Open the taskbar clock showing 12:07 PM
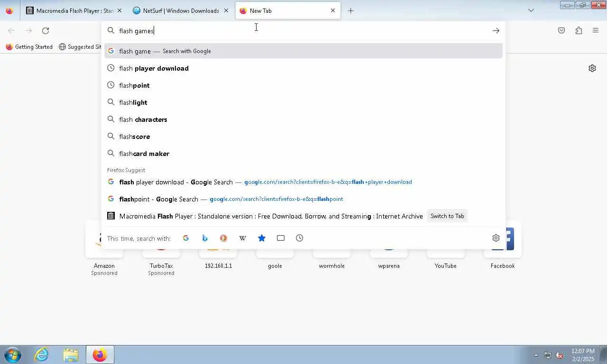The height and width of the screenshot is (364, 607). (x=583, y=355)
